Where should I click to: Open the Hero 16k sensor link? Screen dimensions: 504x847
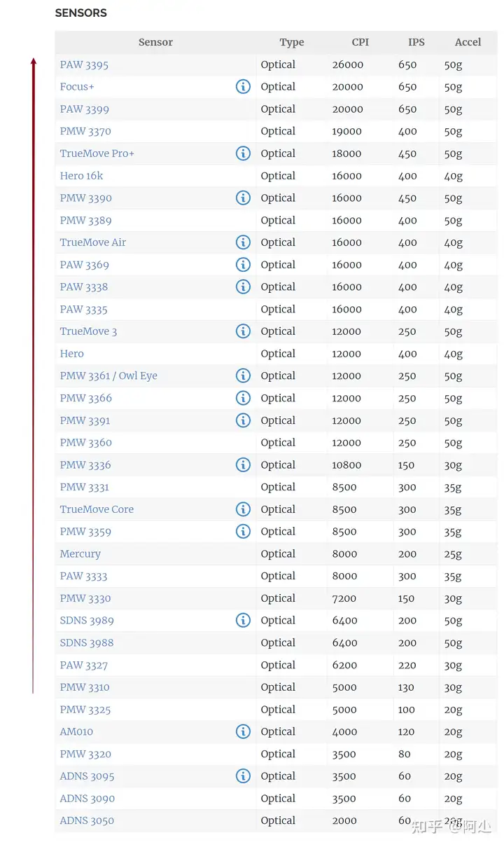click(x=81, y=176)
